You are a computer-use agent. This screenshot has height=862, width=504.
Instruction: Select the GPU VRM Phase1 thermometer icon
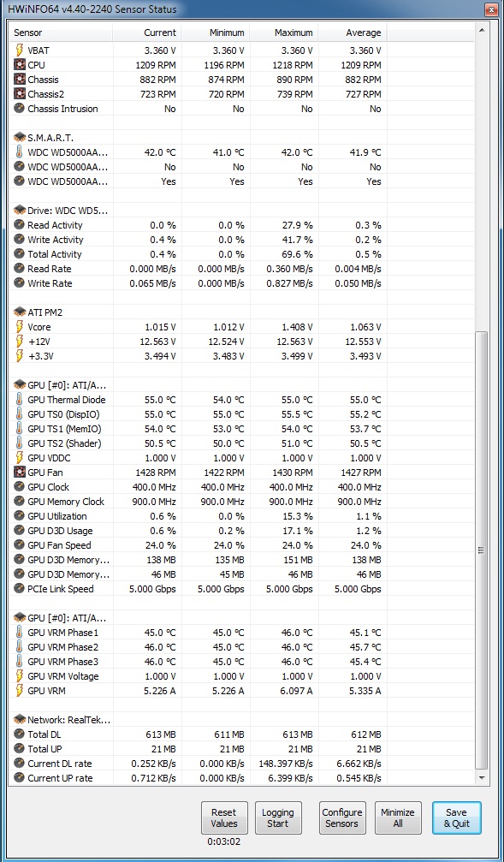pos(19,633)
